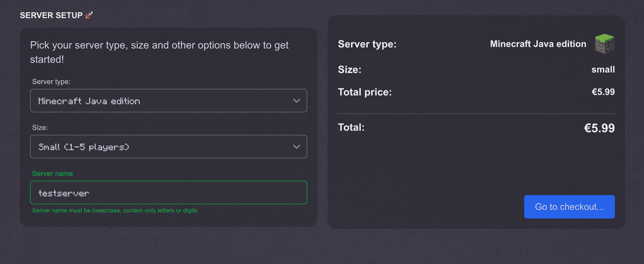Image resolution: width=644 pixels, height=264 pixels.
Task: Click the bold Total: label below the divider
Action: 351,127
